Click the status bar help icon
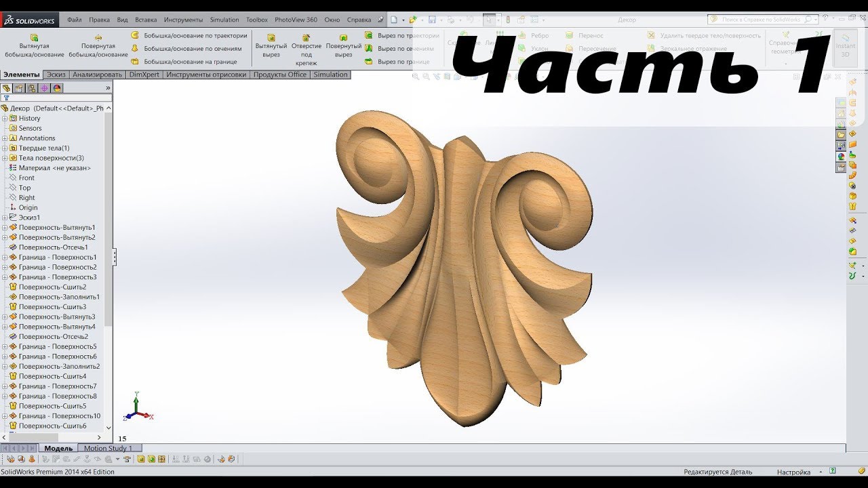The height and width of the screenshot is (488, 868). (832, 471)
